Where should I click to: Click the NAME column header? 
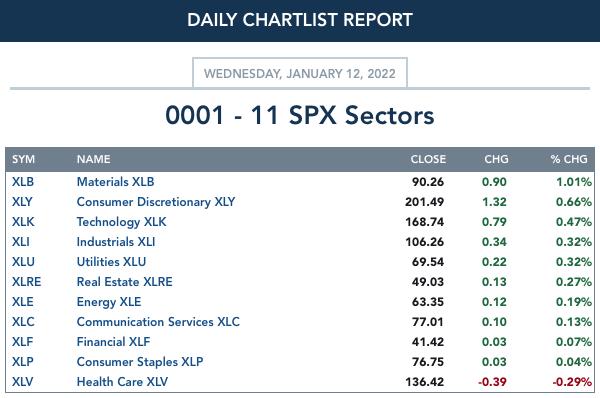pyautogui.click(x=93, y=159)
